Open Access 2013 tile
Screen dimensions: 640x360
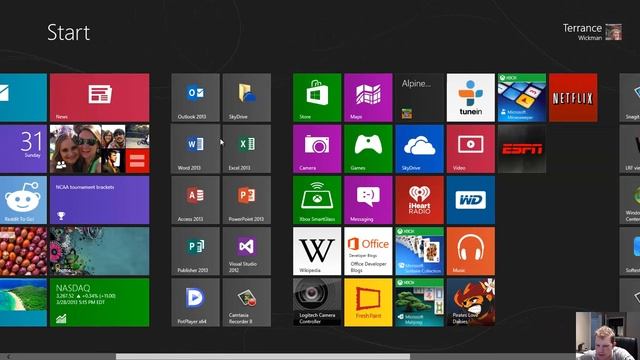[x=196, y=200]
